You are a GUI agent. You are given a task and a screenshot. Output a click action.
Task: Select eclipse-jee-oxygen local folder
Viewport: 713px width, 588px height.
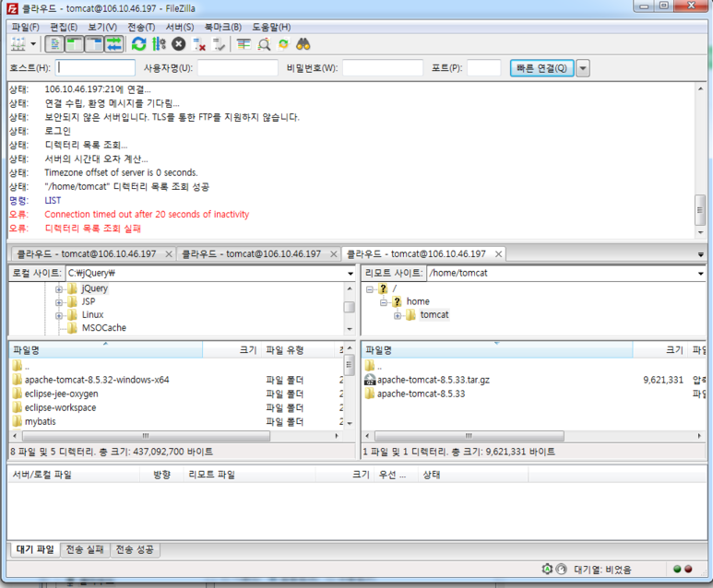click(62, 394)
